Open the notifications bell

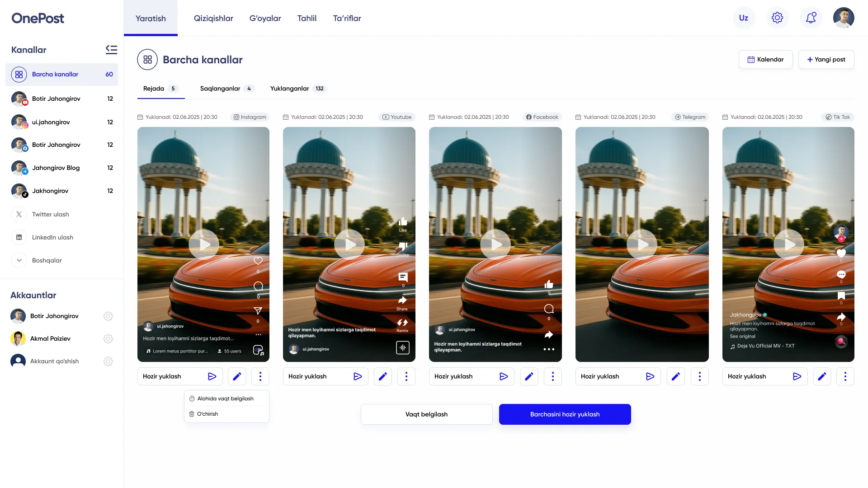pos(811,18)
